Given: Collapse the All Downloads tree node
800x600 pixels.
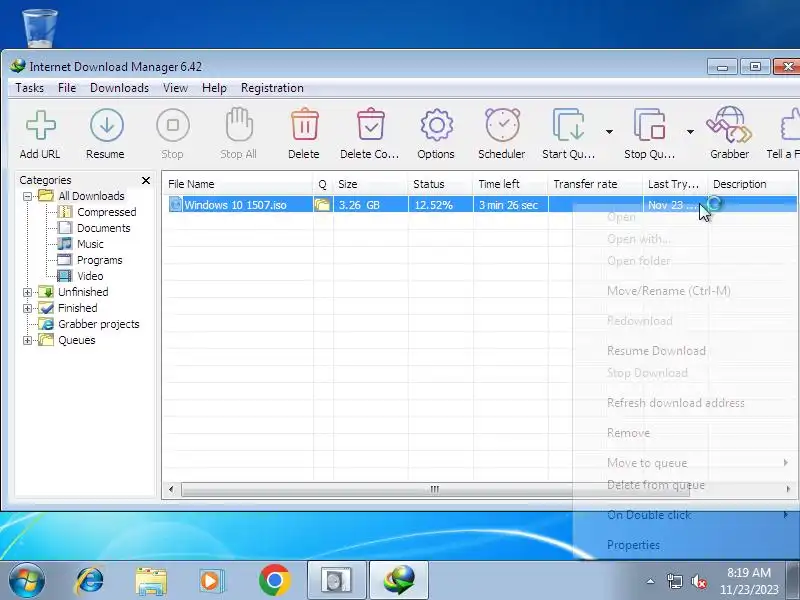Looking at the screenshot, I should point(28,196).
